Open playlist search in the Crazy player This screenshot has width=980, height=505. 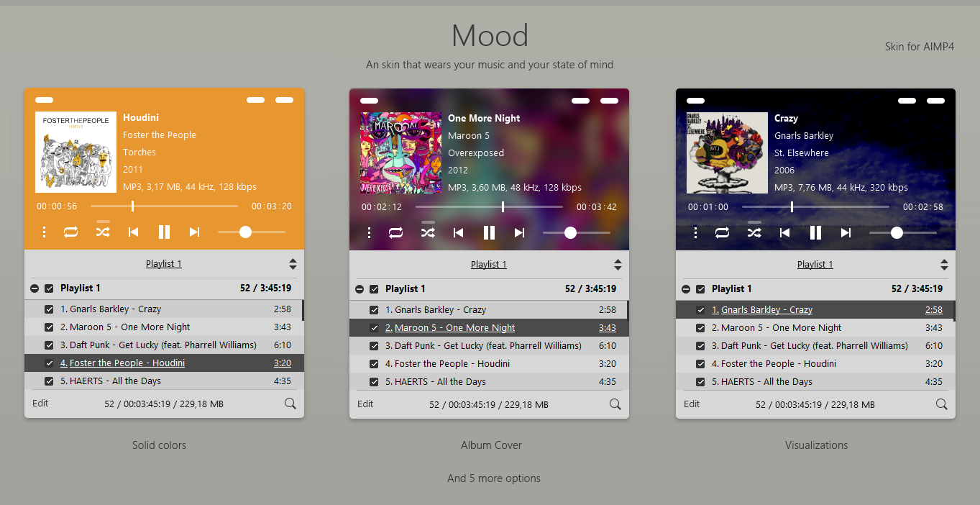click(941, 404)
